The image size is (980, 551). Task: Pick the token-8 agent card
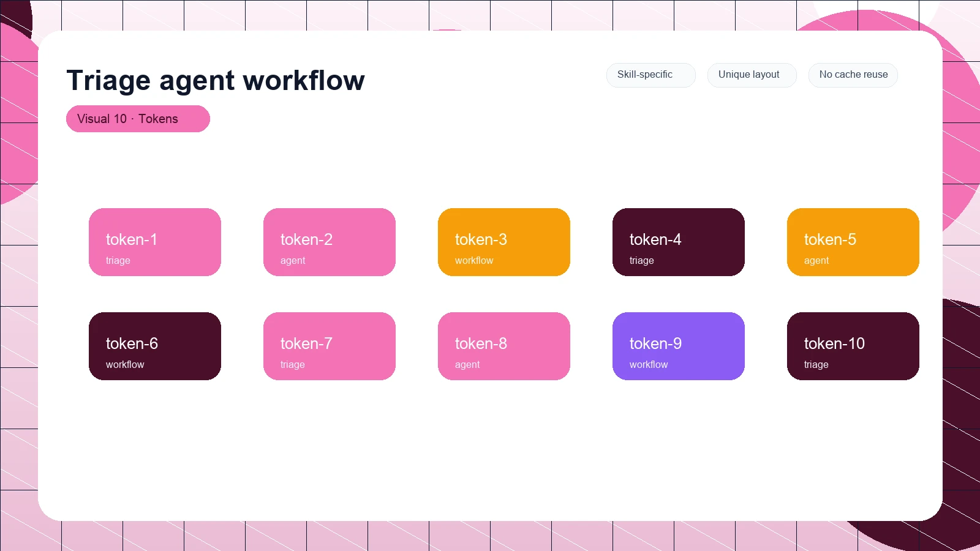(504, 346)
